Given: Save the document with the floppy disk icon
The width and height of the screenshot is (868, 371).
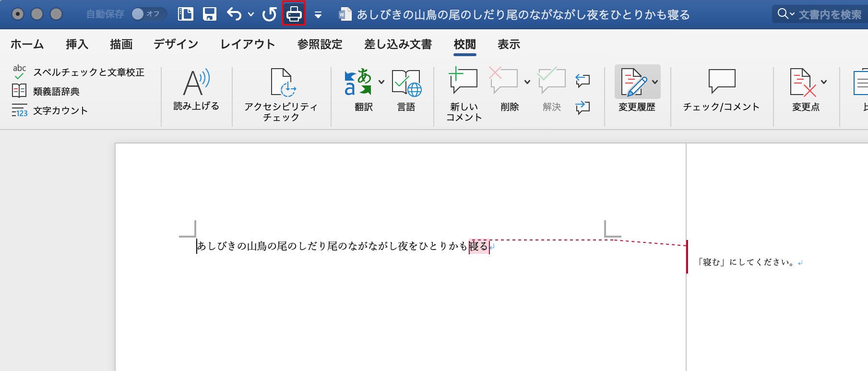Looking at the screenshot, I should click(210, 14).
